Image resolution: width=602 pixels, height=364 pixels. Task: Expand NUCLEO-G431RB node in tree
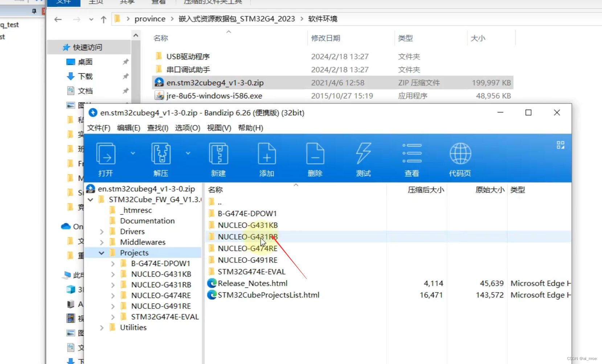click(x=113, y=285)
